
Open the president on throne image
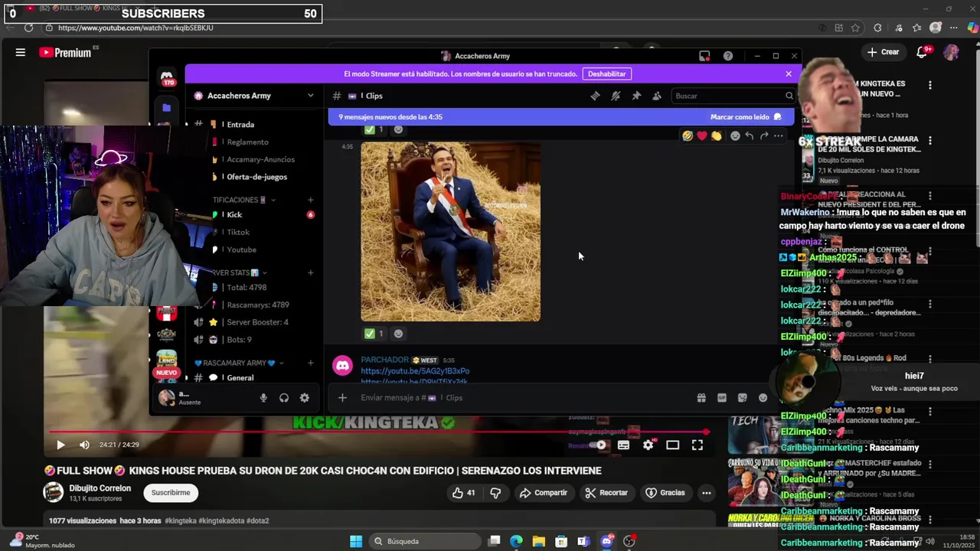click(450, 232)
